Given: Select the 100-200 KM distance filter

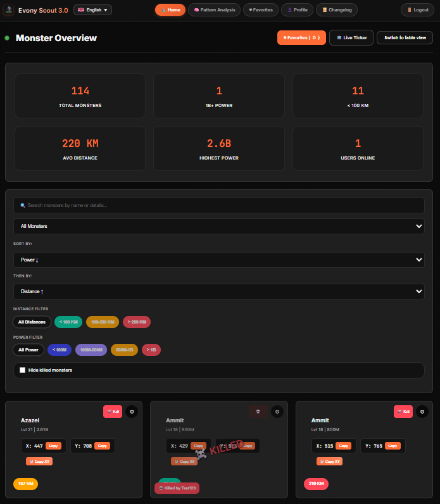Looking at the screenshot, I should tap(103, 322).
